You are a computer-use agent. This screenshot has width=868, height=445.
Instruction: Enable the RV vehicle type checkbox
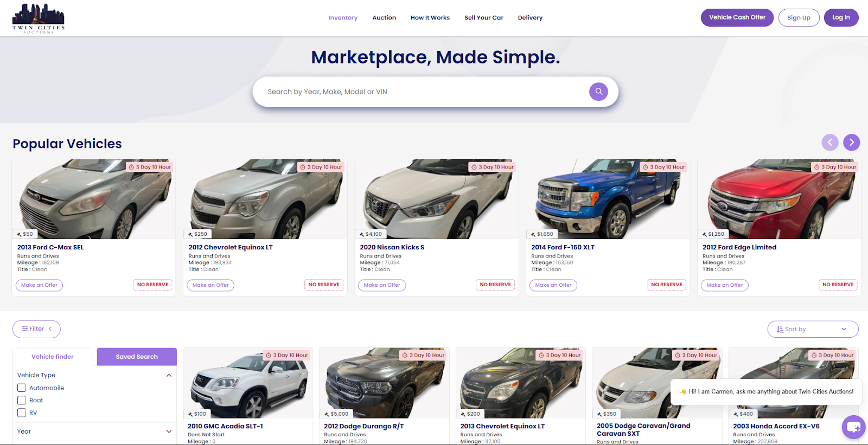22,412
